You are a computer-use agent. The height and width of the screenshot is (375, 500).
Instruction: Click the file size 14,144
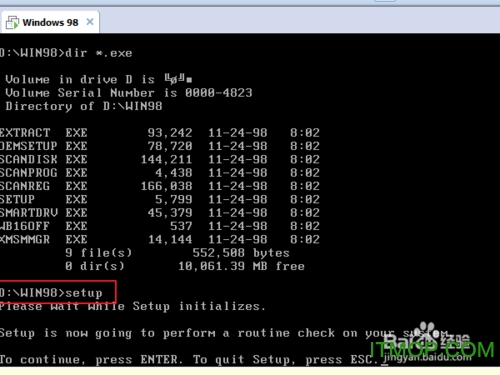click(170, 240)
